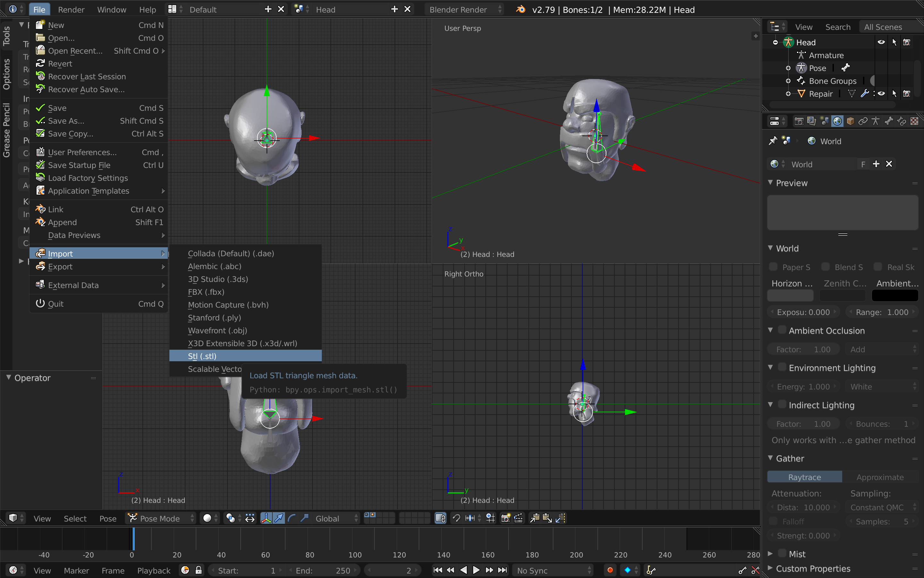The image size is (924, 578).
Task: Open the Render properties camera tab
Action: pyautogui.click(x=798, y=122)
